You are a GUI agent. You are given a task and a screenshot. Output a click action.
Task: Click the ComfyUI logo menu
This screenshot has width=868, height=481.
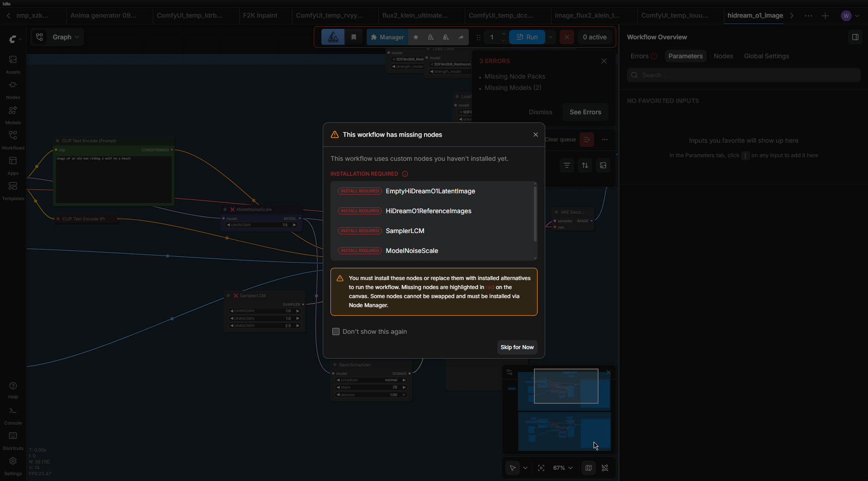13,39
